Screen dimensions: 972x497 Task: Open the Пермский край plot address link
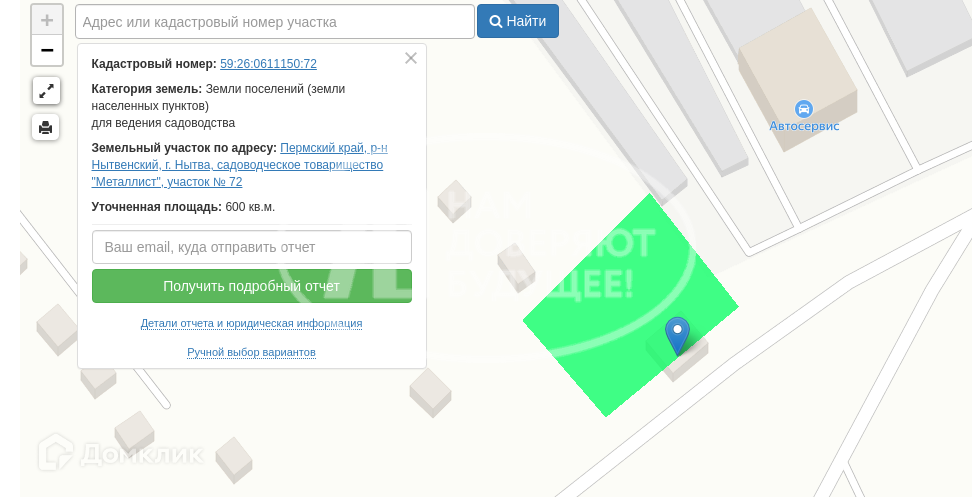click(240, 165)
